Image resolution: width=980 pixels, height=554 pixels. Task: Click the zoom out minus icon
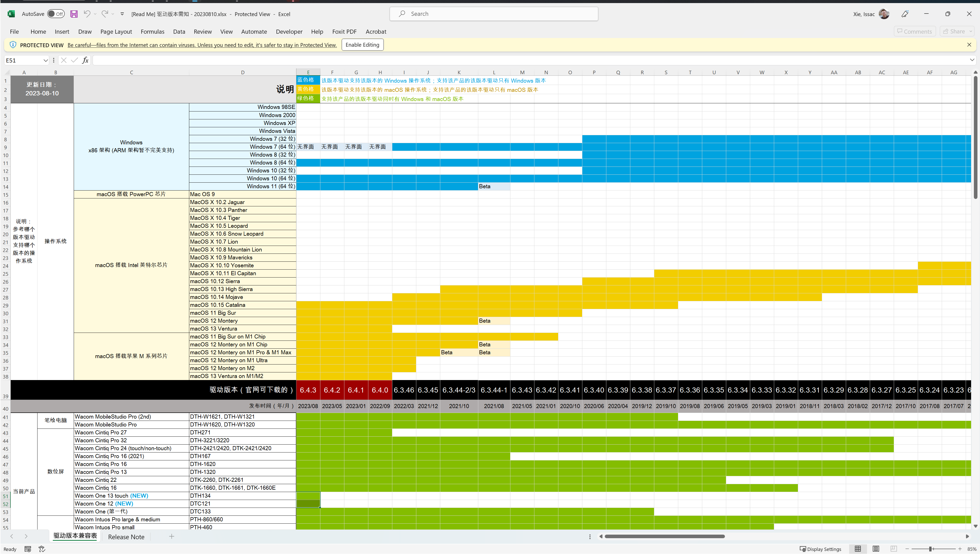click(x=907, y=549)
